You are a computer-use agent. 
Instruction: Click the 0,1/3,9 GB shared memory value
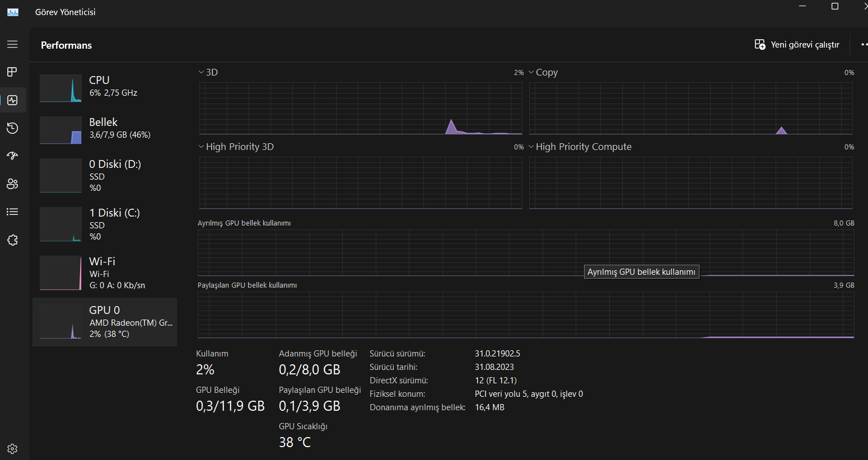pos(310,406)
